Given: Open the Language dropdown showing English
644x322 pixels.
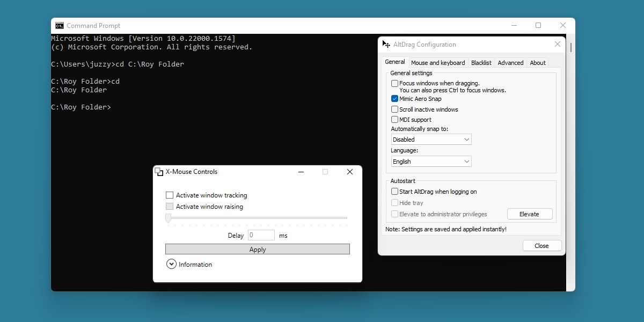Looking at the screenshot, I should (431, 162).
